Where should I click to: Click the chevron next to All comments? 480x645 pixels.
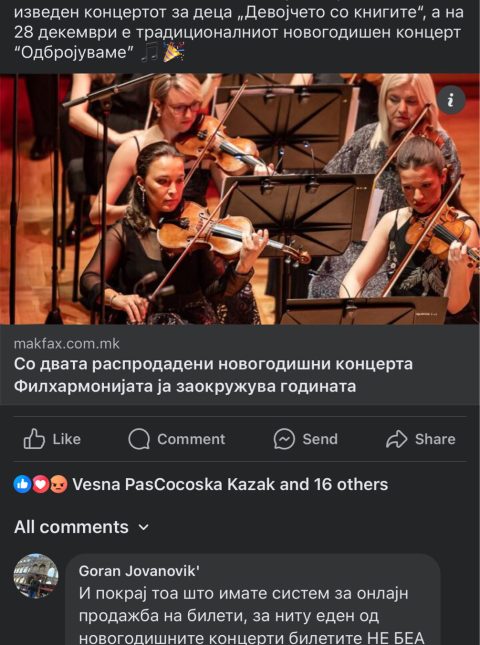(144, 527)
